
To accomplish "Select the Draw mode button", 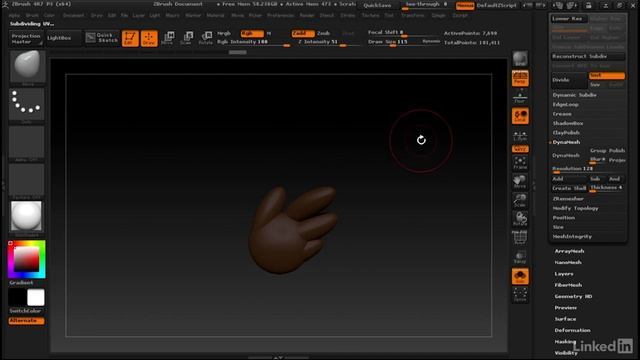I will [x=149, y=38].
